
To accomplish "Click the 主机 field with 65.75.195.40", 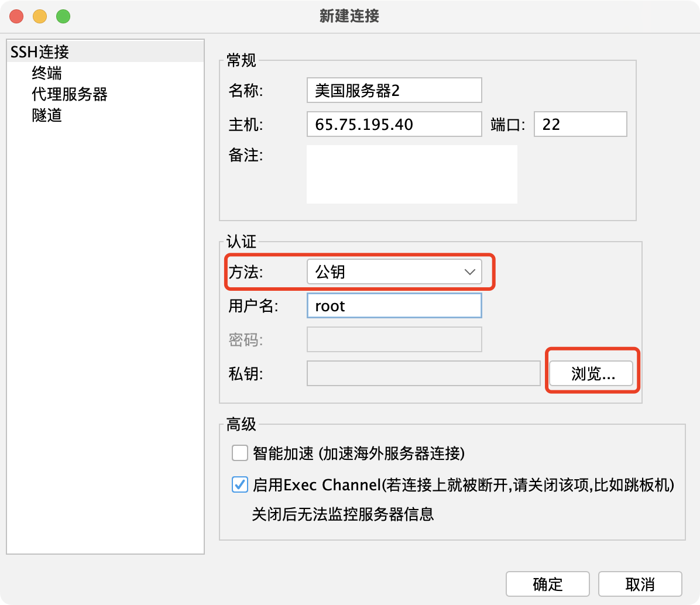I will click(x=394, y=124).
